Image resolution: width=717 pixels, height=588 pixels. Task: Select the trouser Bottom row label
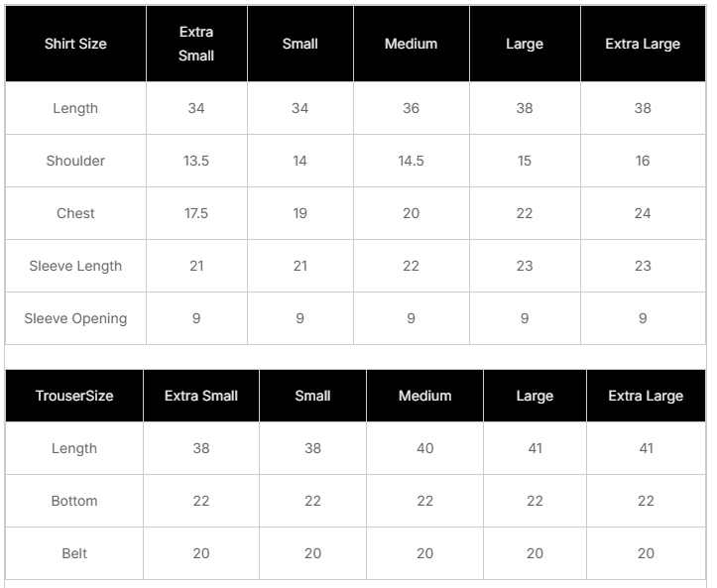tap(74, 501)
